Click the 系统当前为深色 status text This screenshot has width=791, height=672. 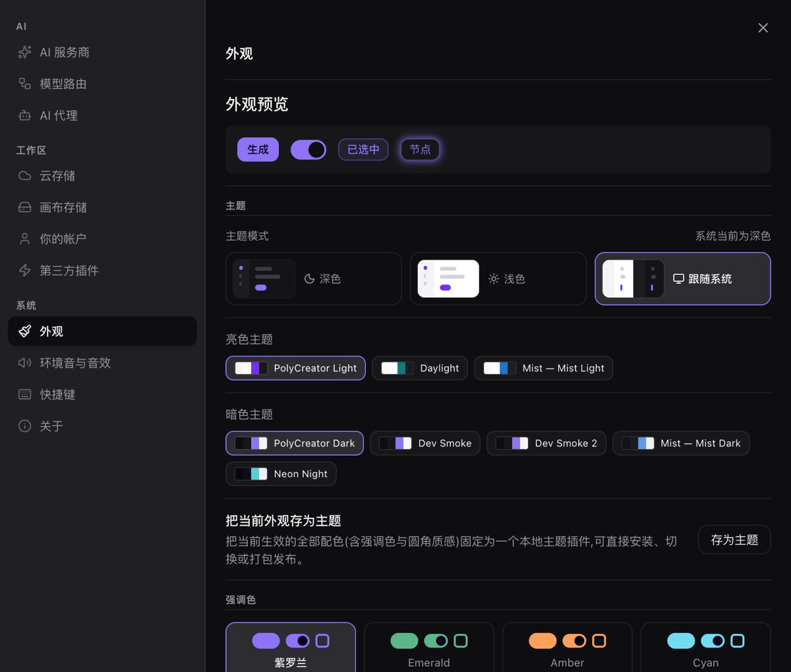[x=733, y=236]
